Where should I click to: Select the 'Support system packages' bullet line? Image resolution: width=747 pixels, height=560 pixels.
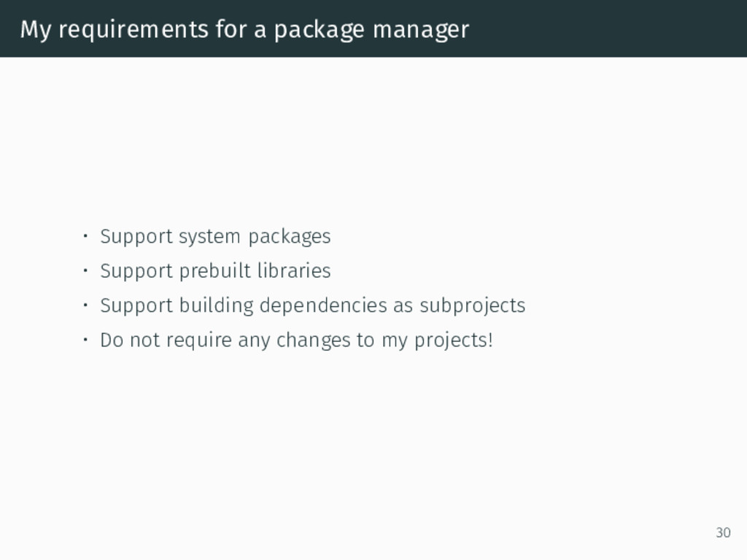215,237
